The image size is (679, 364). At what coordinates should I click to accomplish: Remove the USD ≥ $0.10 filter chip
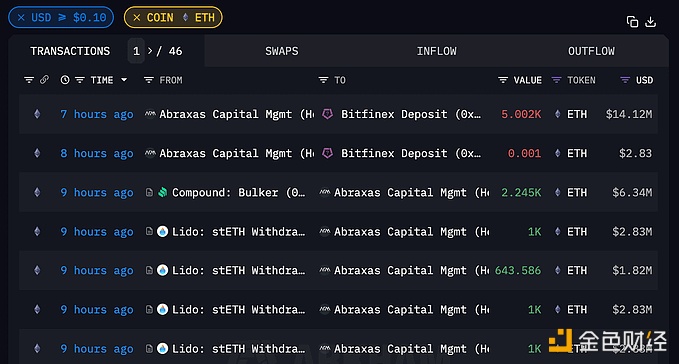[21, 18]
